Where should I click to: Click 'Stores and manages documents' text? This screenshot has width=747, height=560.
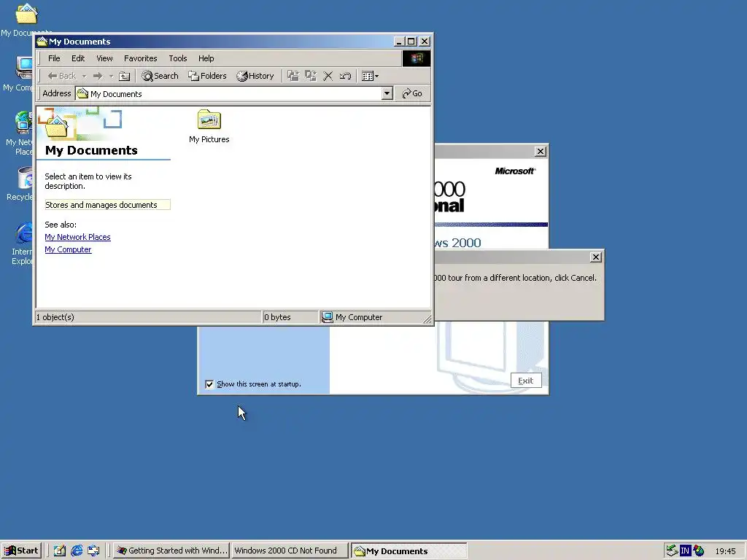[x=101, y=205]
